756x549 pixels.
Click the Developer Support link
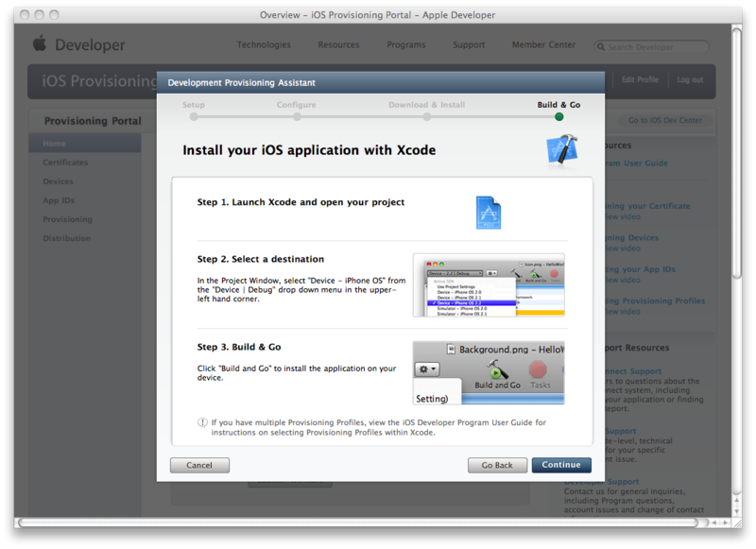coord(602,482)
